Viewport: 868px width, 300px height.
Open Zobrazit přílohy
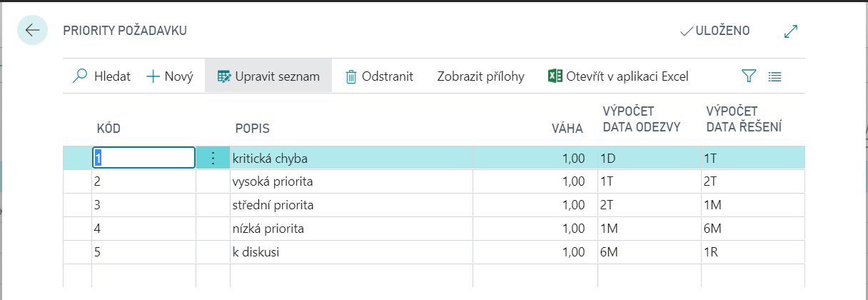(x=480, y=76)
